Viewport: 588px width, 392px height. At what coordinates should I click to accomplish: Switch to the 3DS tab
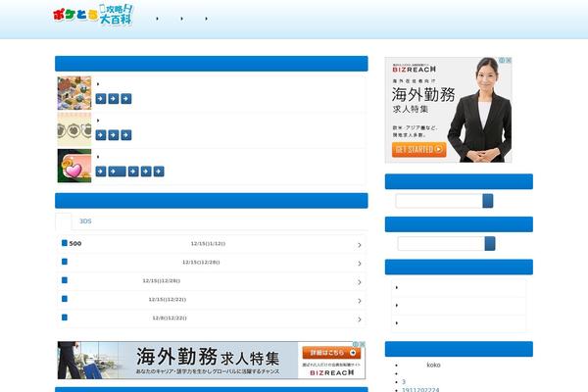click(85, 222)
